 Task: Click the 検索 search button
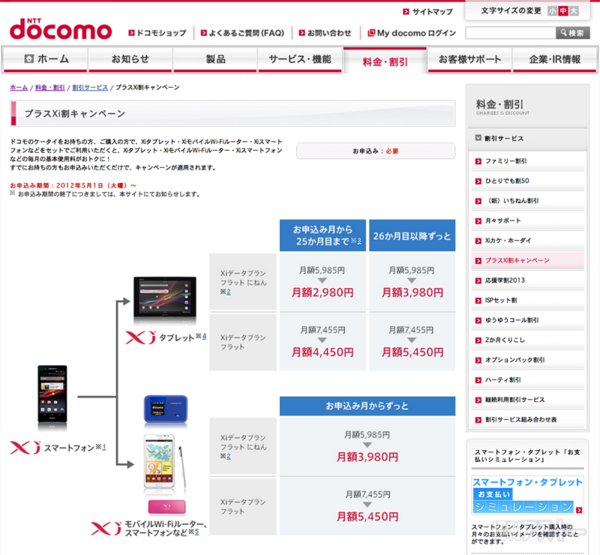click(x=572, y=33)
